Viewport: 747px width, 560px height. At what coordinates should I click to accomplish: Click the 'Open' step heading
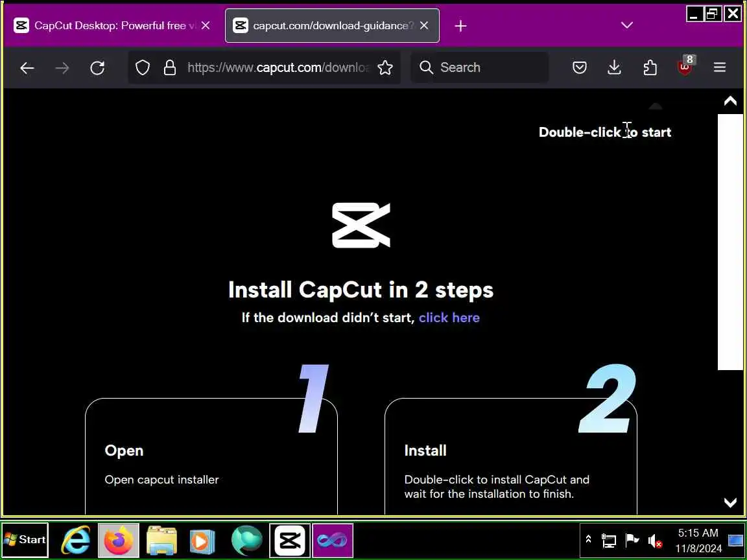click(124, 450)
